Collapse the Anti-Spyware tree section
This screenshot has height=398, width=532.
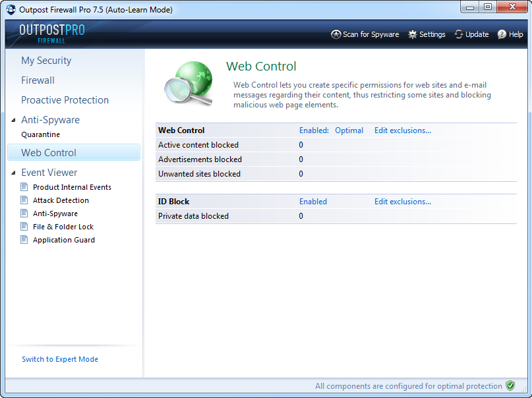coord(14,120)
